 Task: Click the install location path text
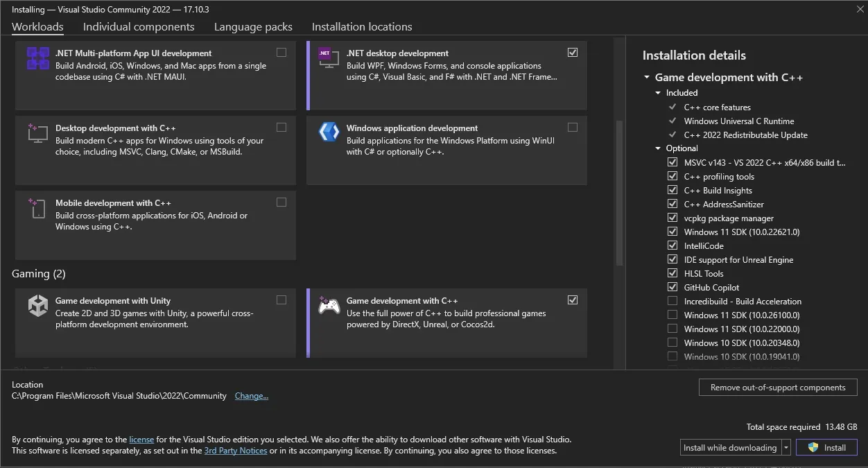coord(119,396)
